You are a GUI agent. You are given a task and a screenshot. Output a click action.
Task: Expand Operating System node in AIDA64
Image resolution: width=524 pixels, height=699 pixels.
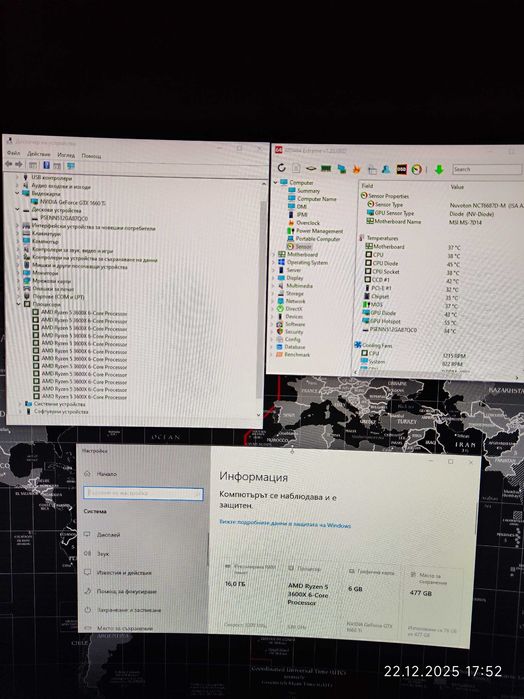pyautogui.click(x=274, y=262)
